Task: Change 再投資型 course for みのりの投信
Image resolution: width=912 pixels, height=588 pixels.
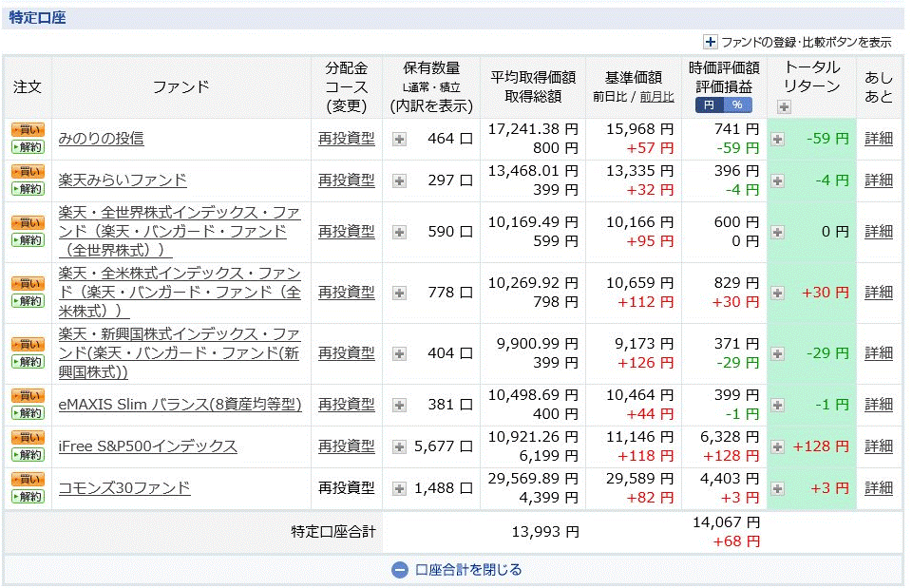Action: click(x=346, y=139)
